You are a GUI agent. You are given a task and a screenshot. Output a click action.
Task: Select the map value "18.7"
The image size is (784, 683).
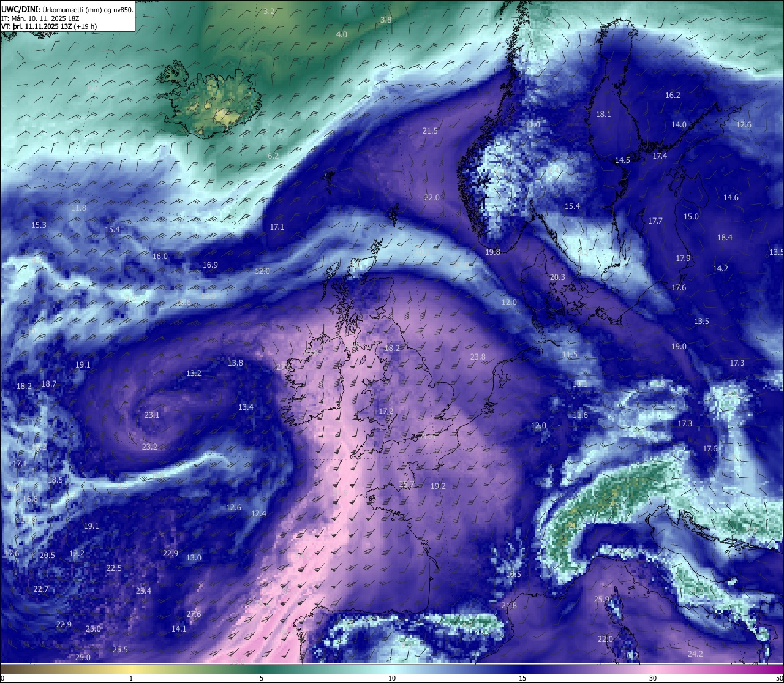pos(49,384)
